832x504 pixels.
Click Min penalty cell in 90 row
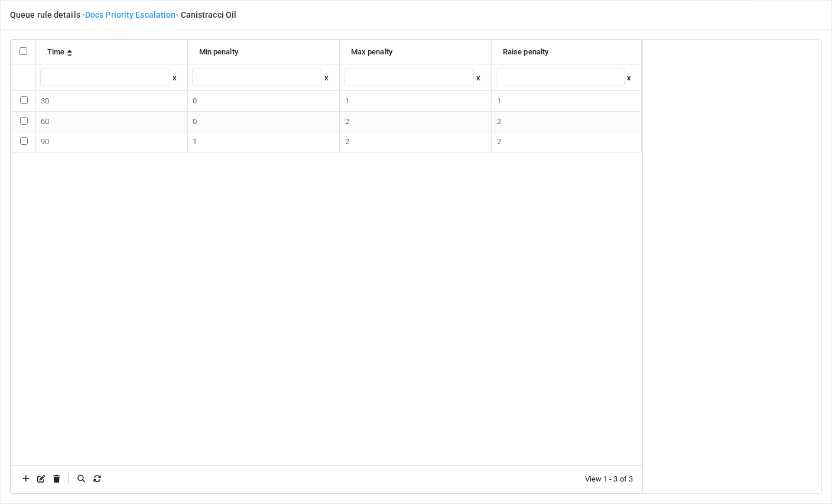click(x=264, y=142)
